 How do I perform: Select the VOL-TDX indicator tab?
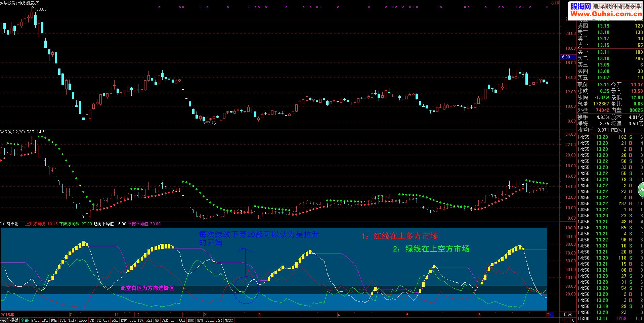click(x=136, y=320)
